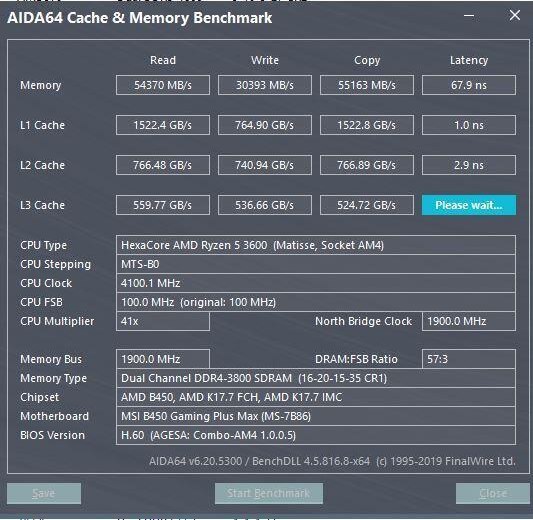Click the Memory Bus field 1900.0 MHz
Screen dimensions: 533x520
163,359
